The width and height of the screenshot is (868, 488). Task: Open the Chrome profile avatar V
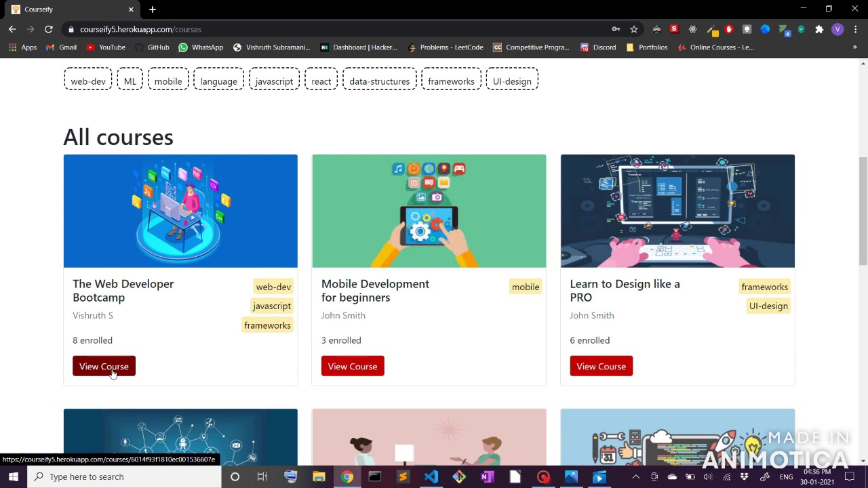point(837,29)
